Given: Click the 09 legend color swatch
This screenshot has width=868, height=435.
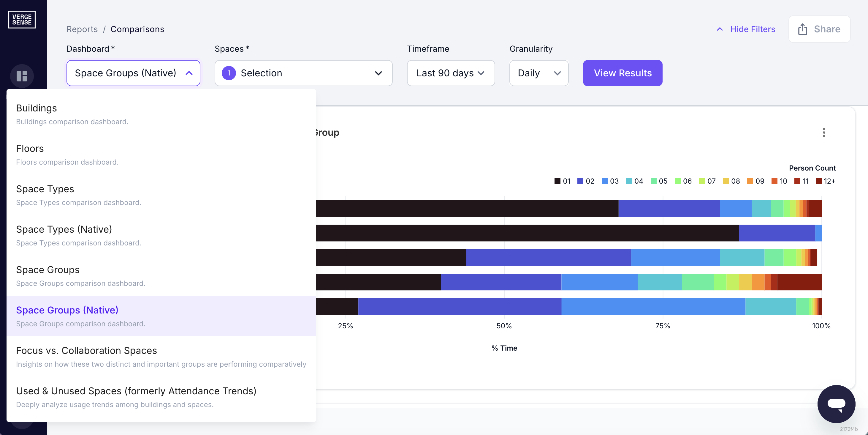Looking at the screenshot, I should point(750,182).
